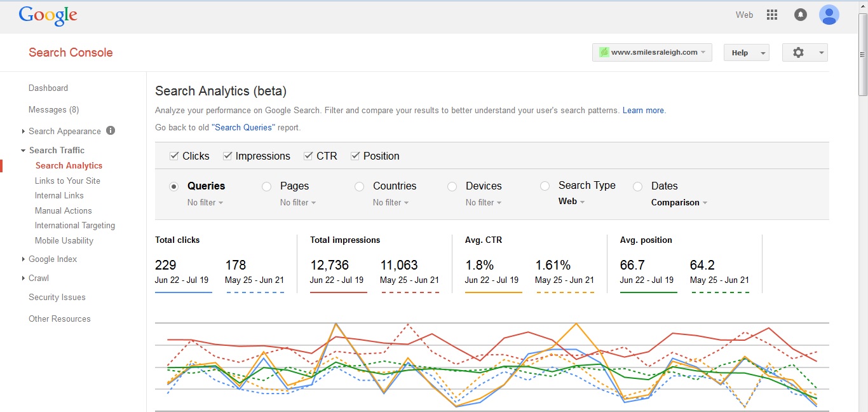Open the Queries No filter dropdown
Image resolution: width=868 pixels, height=412 pixels.
coord(205,202)
